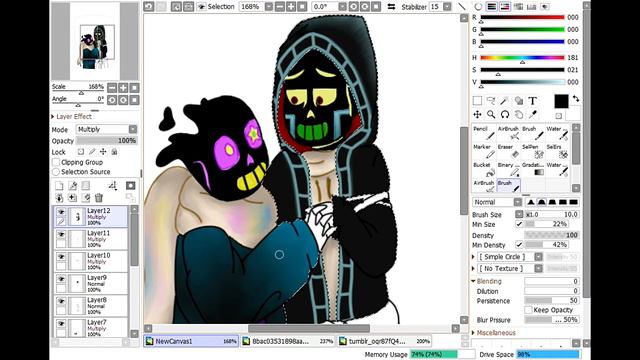Toggle the Min Size checkbox
This screenshot has height=360, width=640.
519,224
